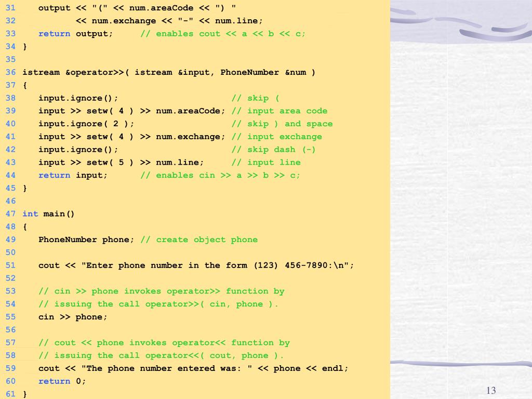
Task: Click line number 33
Action: [x=10, y=34]
